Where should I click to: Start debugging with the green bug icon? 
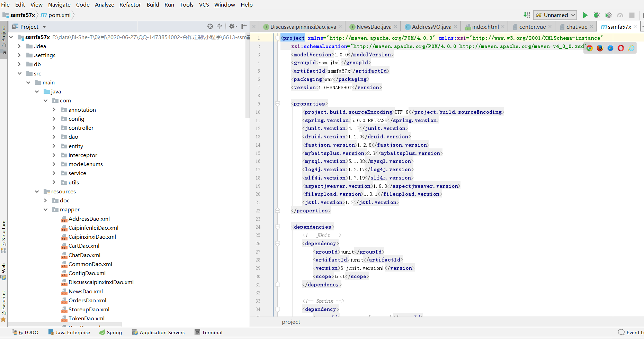coord(597,15)
